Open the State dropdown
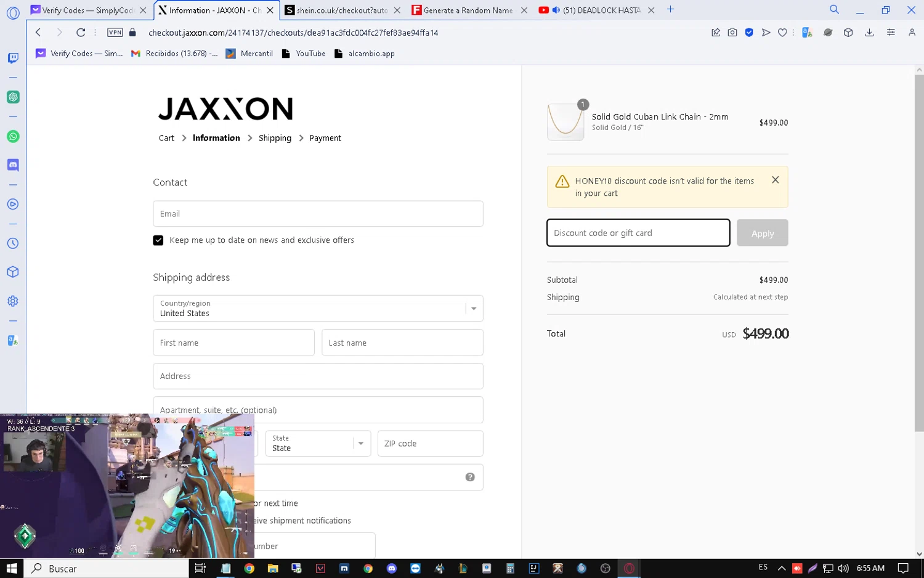 (318, 444)
